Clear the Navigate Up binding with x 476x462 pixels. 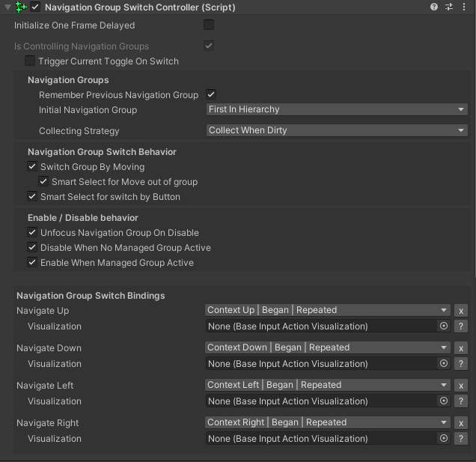tap(461, 311)
